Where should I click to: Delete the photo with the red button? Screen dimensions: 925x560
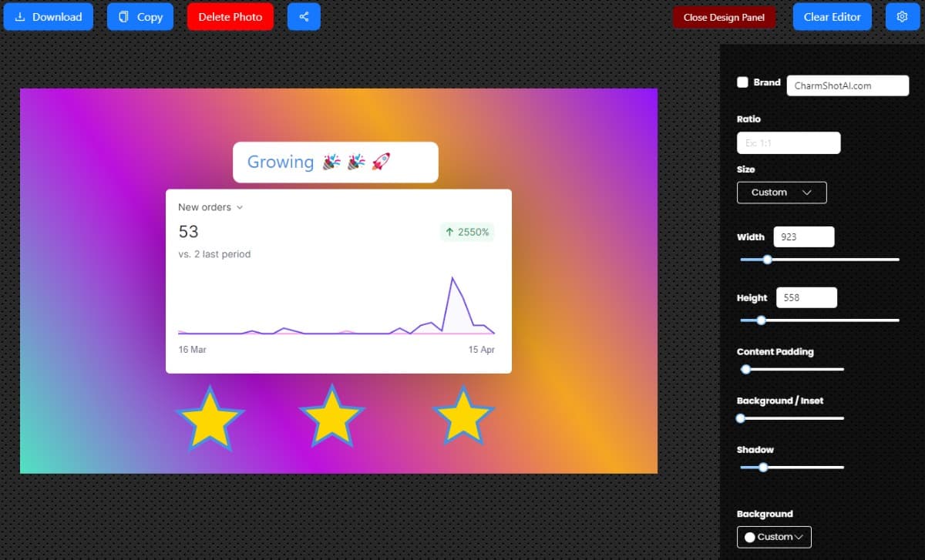[x=230, y=16]
